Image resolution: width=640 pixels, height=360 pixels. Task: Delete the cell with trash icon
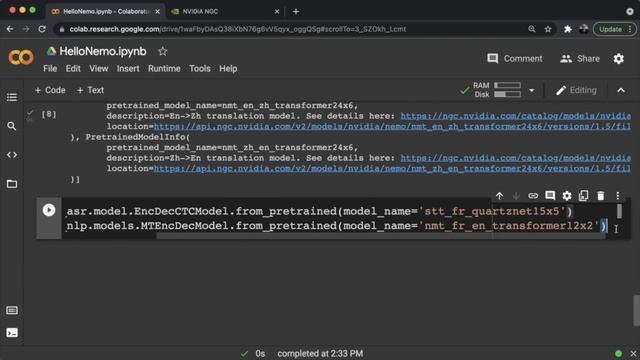pos(601,196)
